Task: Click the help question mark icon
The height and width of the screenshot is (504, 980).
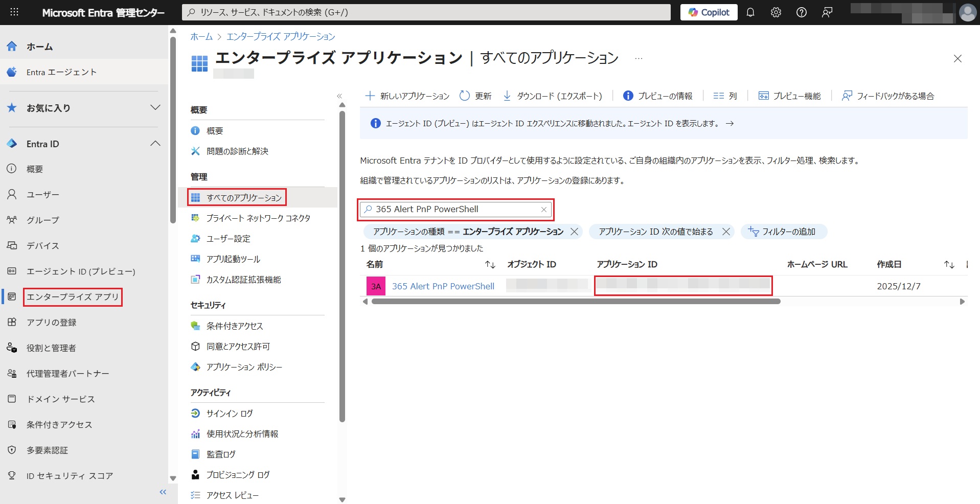Action: tap(801, 12)
